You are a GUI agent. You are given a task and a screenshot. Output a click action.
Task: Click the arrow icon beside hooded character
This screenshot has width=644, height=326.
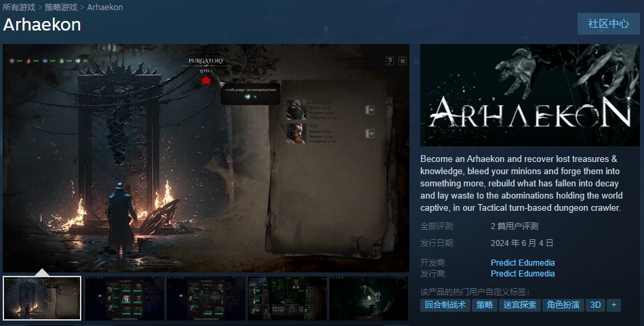point(369,110)
